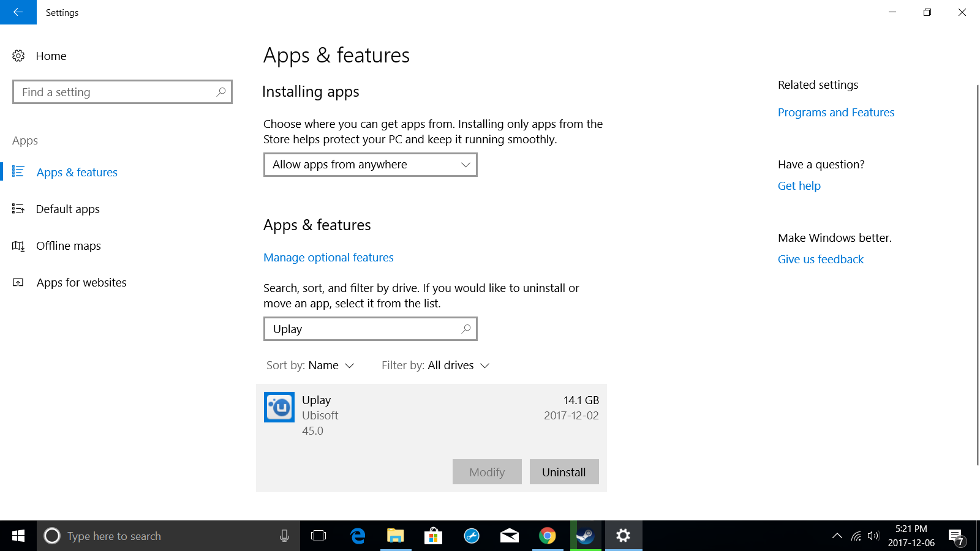Open the taskbar clock showing 5:21 PM
The height and width of the screenshot is (551, 980).
click(911, 536)
